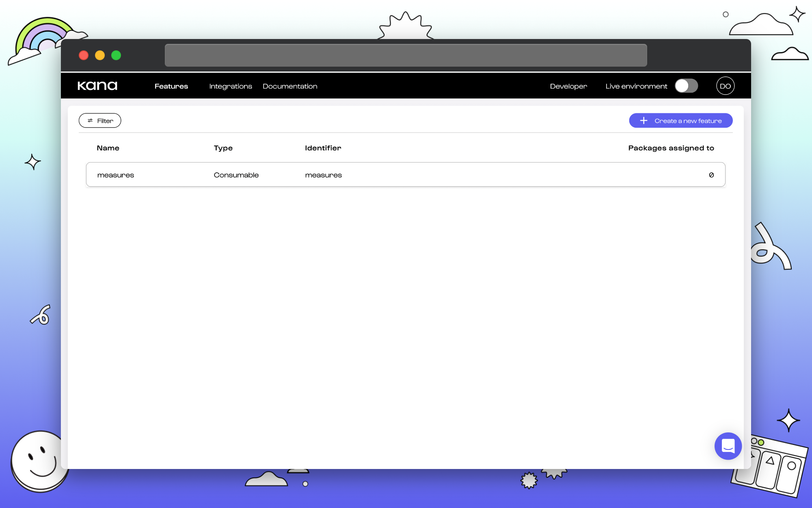The width and height of the screenshot is (812, 508).
Task: Click the red close window dot
Action: coord(84,55)
